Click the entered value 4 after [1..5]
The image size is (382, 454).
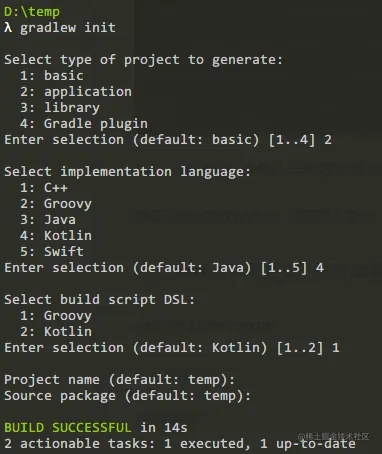coord(320,268)
